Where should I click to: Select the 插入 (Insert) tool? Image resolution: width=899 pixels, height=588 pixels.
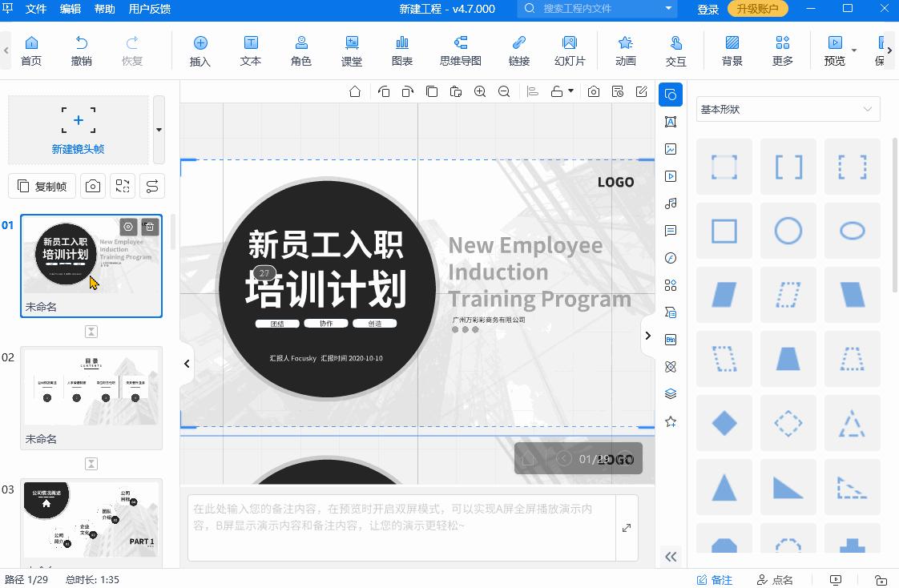pyautogui.click(x=199, y=50)
